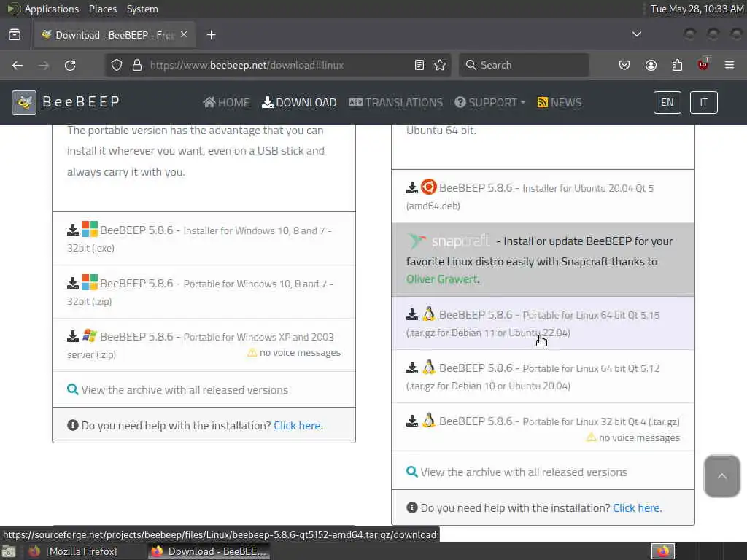
Task: Click the Ubuntu logo icon
Action: (x=429, y=187)
